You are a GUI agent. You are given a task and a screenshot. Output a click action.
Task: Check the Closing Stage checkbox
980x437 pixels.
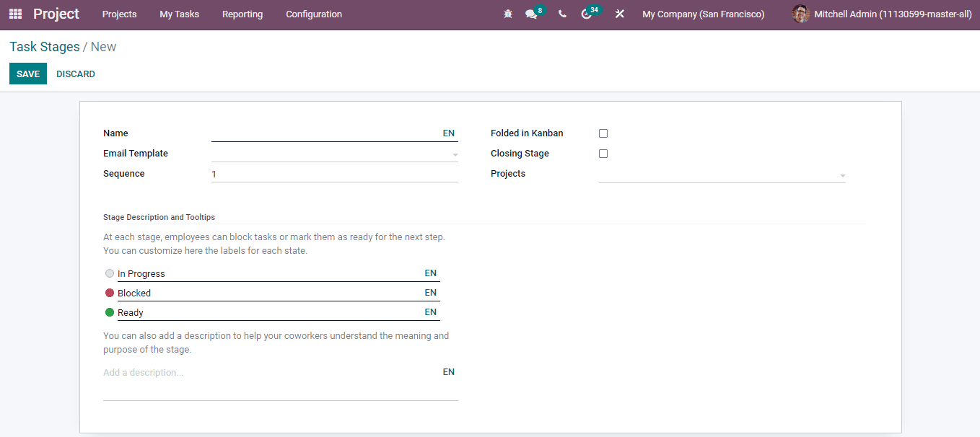603,153
